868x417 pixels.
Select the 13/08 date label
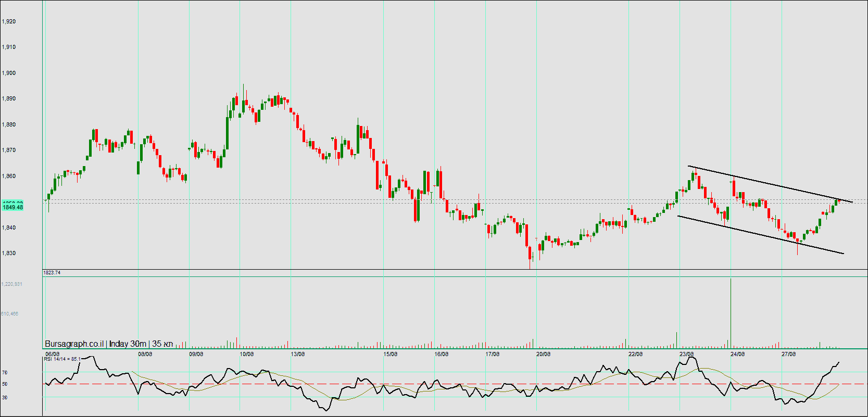[x=298, y=354]
